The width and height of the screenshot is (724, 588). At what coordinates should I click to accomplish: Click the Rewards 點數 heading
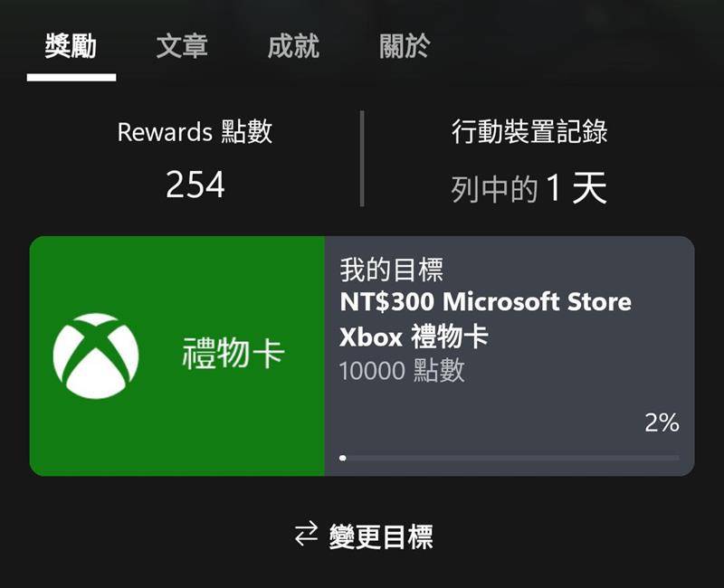195,132
